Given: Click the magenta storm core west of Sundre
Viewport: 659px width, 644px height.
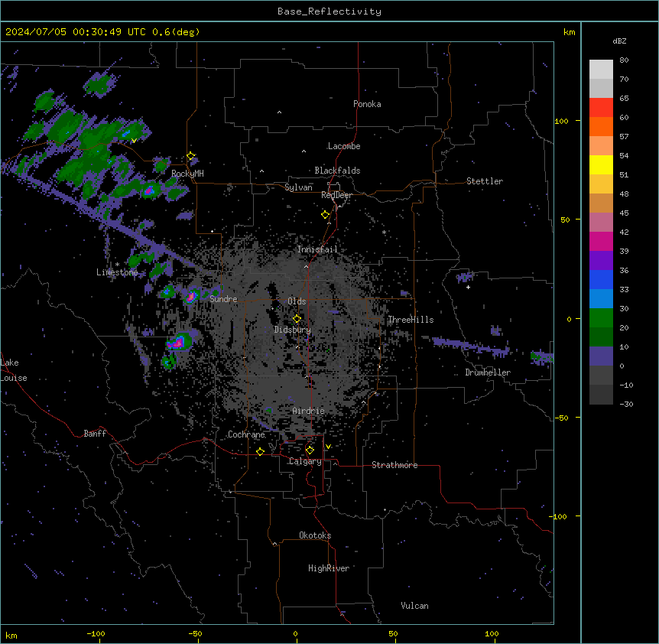Looking at the screenshot, I should click(191, 297).
